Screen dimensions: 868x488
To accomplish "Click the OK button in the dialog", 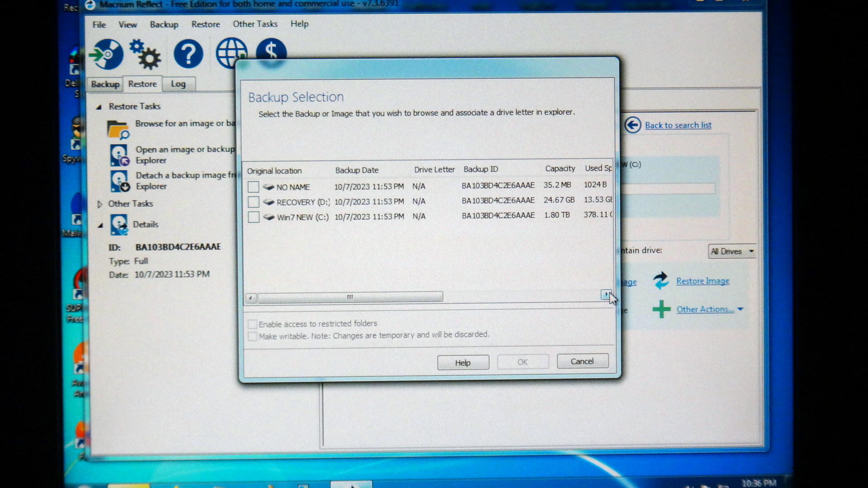I will 523,362.
